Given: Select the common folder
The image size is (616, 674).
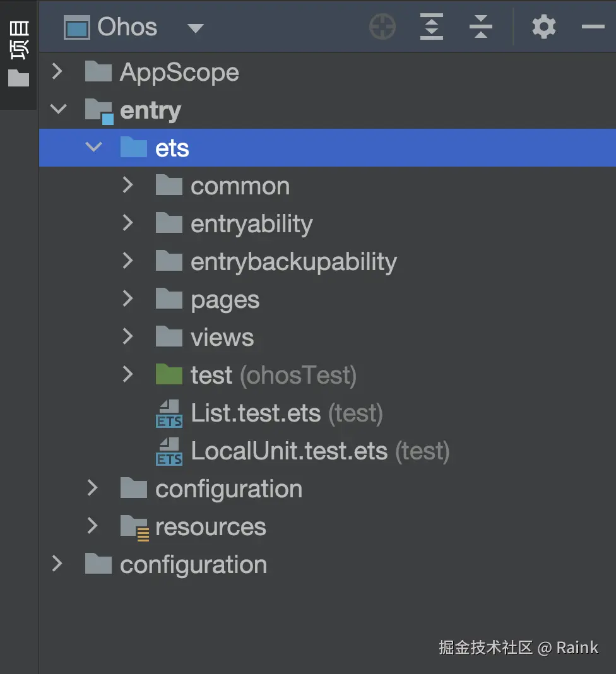Looking at the screenshot, I should (x=240, y=186).
